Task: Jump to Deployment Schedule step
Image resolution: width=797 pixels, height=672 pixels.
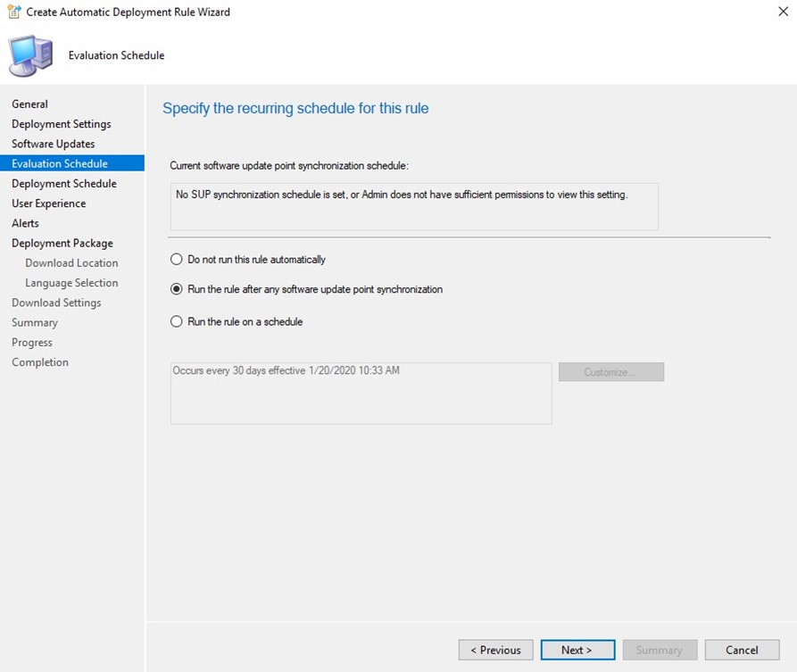Action: point(64,184)
